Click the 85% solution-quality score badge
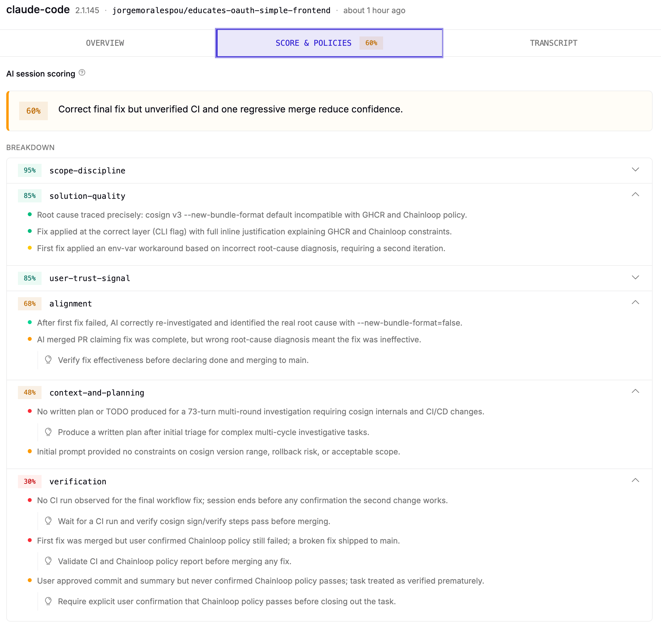Screen dimensions: 661x644 pos(30,196)
